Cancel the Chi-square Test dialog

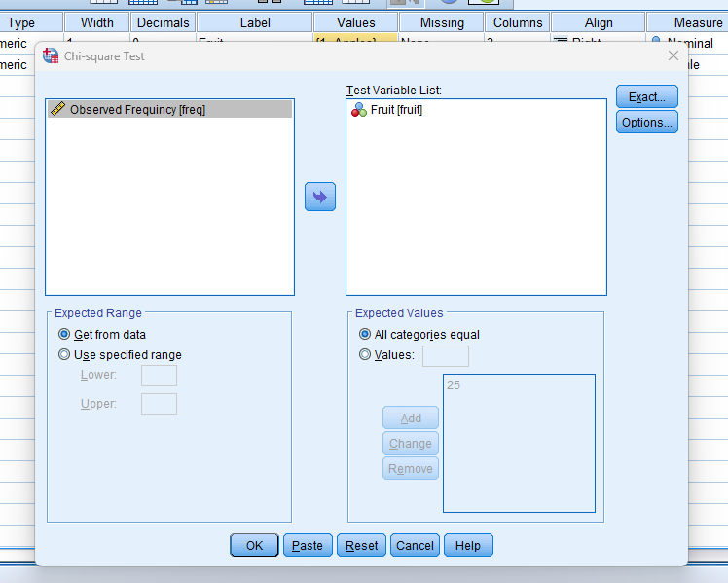415,545
